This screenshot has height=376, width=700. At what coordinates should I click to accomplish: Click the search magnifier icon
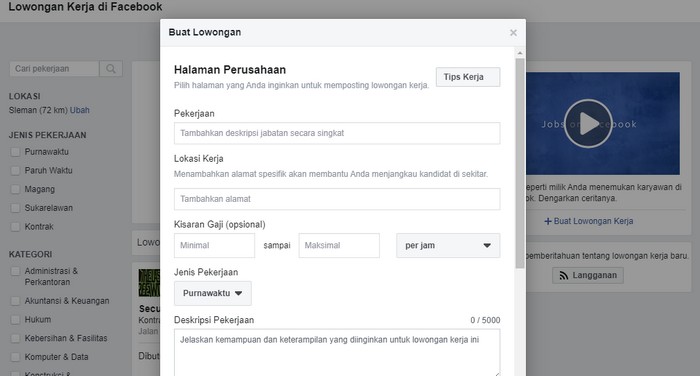[111, 69]
